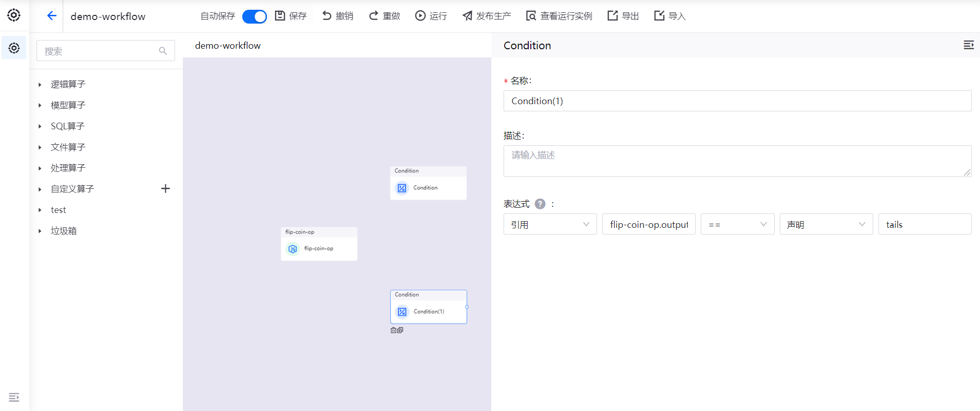Click the 表达式 help question icon
The width and height of the screenshot is (980, 411).
540,204
